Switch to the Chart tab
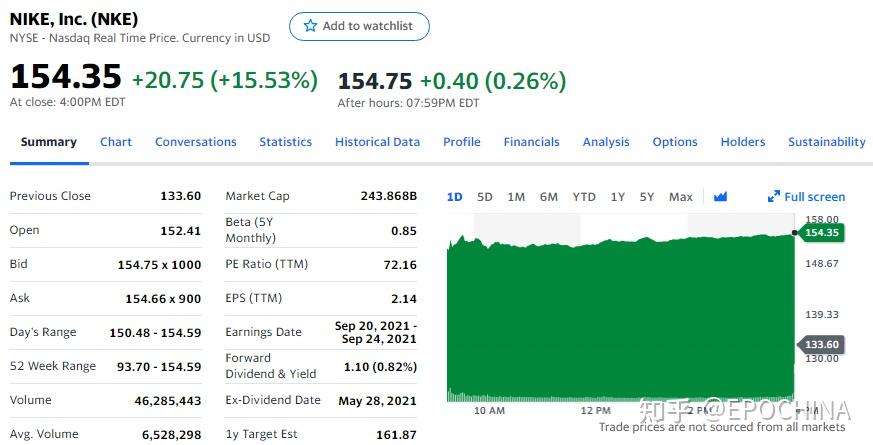Screen dimensions: 873x445 coord(116,142)
